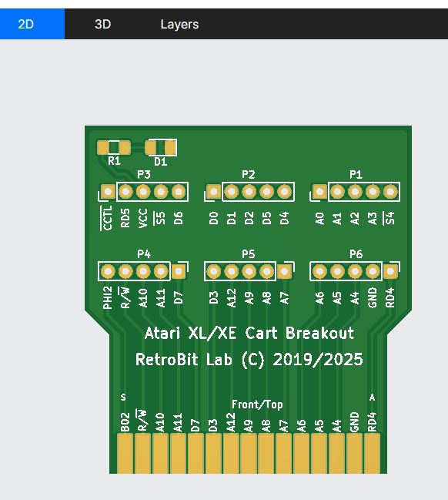Click the CCTL pin label
Viewport: 448px width, 500px height.
click(x=107, y=218)
